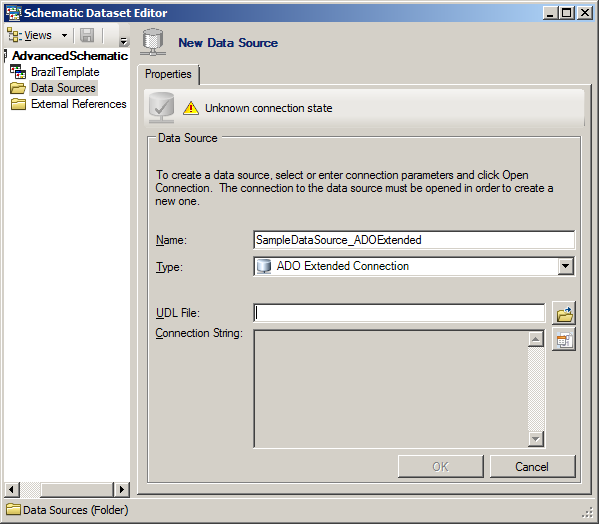
Task: Click the tree panel horizontal scrollbar thumb
Action: (x=77, y=489)
